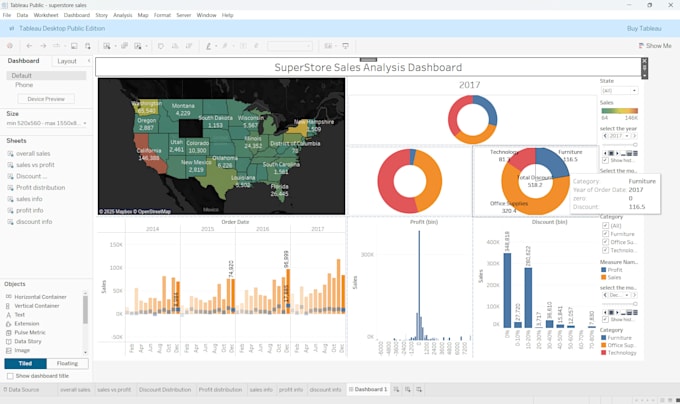Switch to Floating layout mode
680x404 pixels.
pos(67,363)
